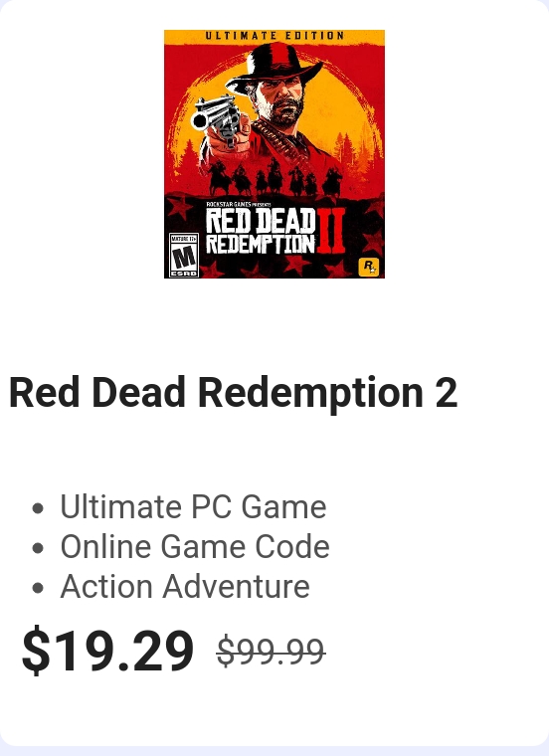Click the revolver in the cover art

coord(216,120)
